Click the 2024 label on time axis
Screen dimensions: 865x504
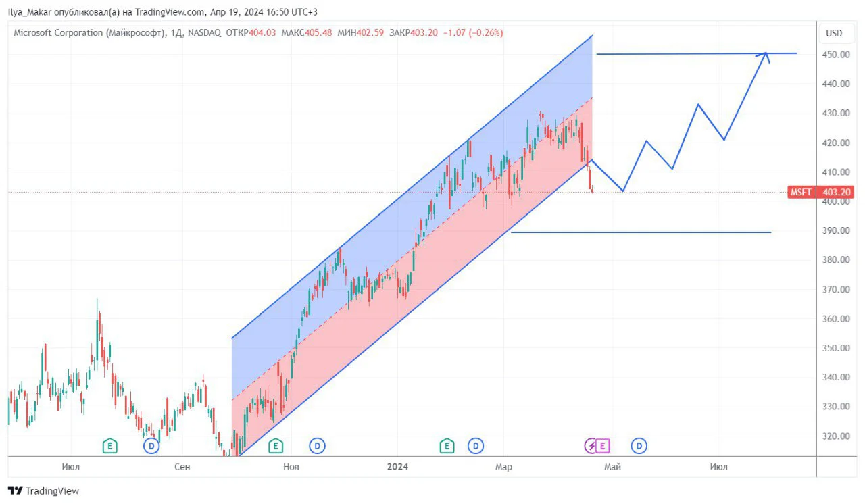point(397,467)
